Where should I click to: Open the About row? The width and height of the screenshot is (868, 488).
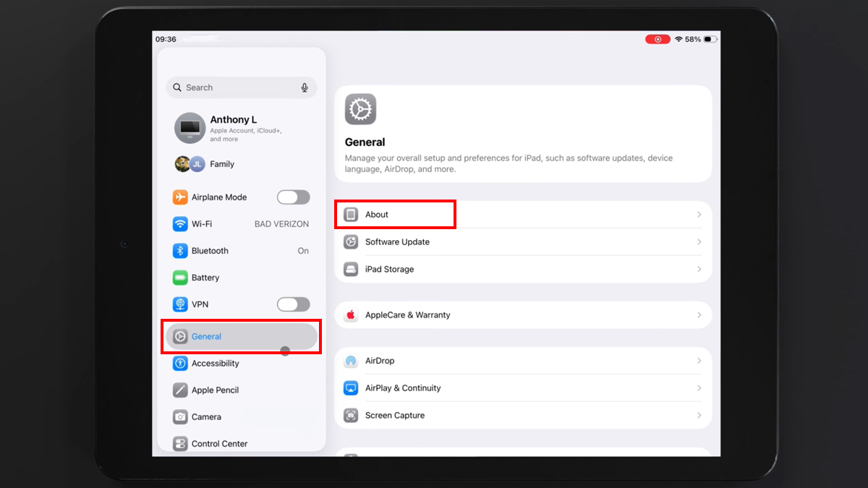tap(523, 215)
